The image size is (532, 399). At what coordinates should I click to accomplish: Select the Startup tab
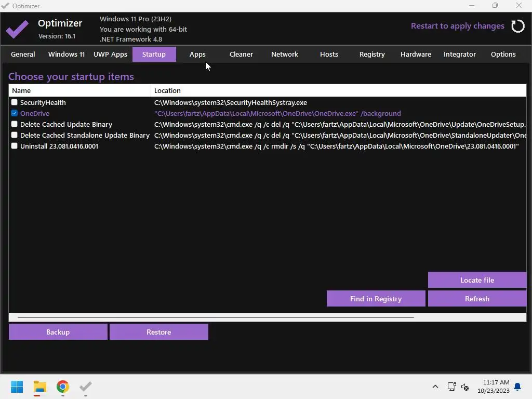[x=154, y=54]
